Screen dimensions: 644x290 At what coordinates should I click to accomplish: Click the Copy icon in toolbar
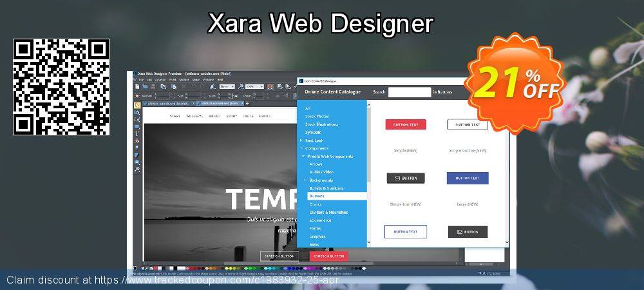pos(163,86)
